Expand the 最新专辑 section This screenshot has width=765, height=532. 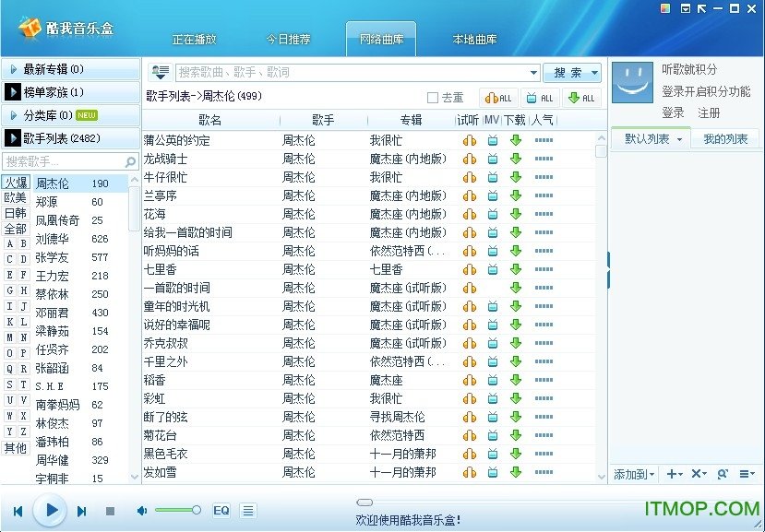[71, 69]
